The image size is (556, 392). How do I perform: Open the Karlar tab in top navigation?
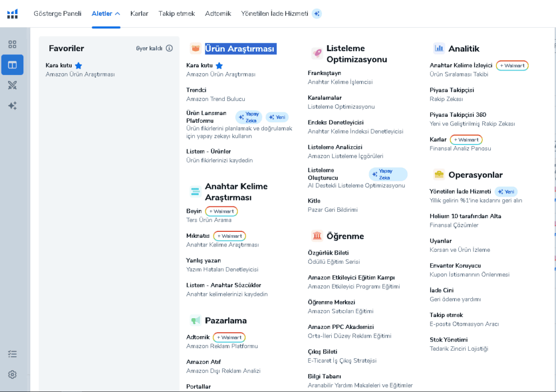coord(139,14)
